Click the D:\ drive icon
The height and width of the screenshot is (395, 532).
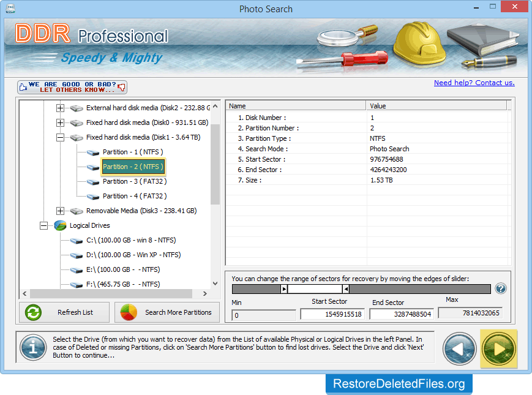(x=77, y=255)
